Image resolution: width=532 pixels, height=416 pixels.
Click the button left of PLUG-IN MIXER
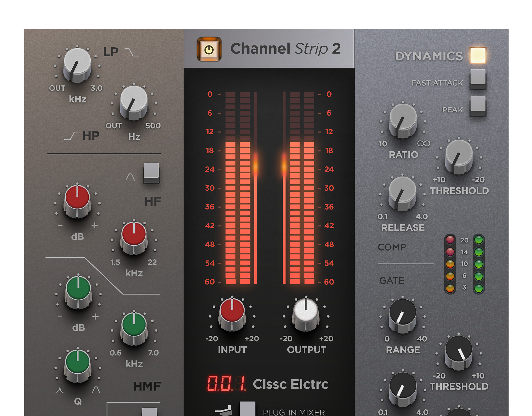point(247,409)
